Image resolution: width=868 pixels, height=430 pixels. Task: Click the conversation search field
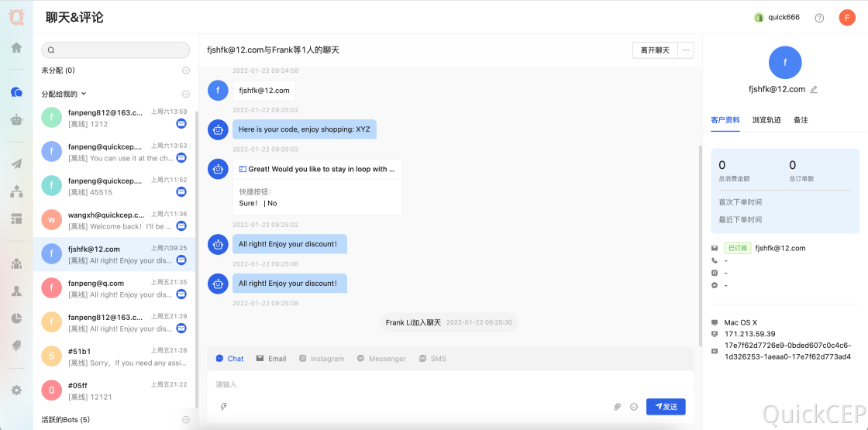tap(115, 50)
